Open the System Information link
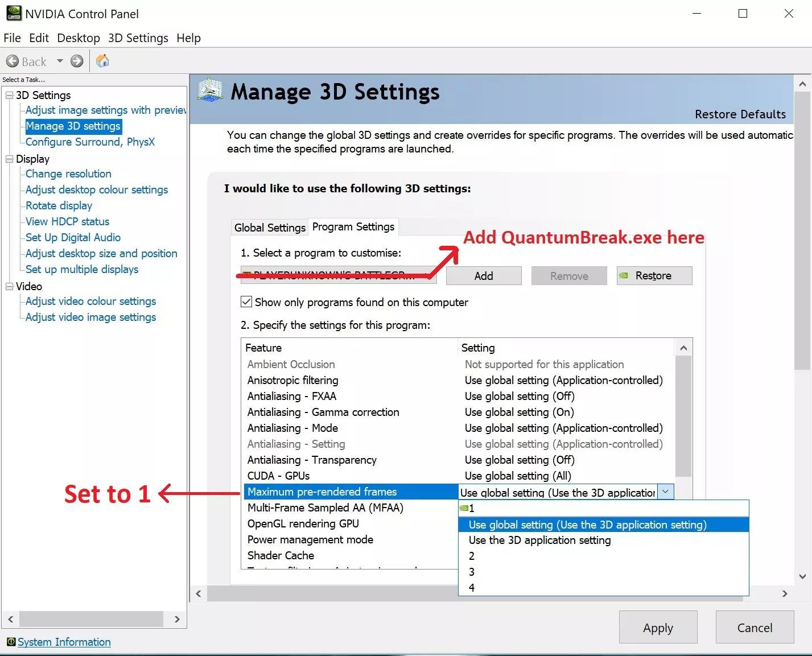 (x=64, y=642)
